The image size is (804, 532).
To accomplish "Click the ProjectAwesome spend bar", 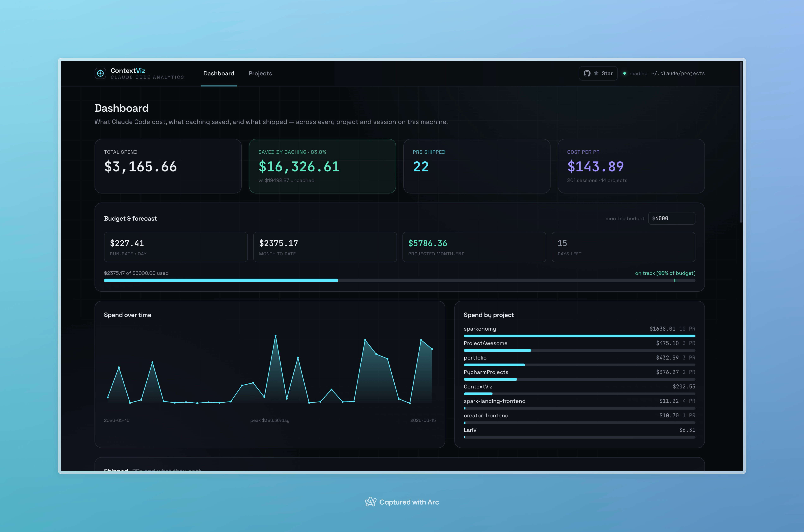I will (x=579, y=351).
